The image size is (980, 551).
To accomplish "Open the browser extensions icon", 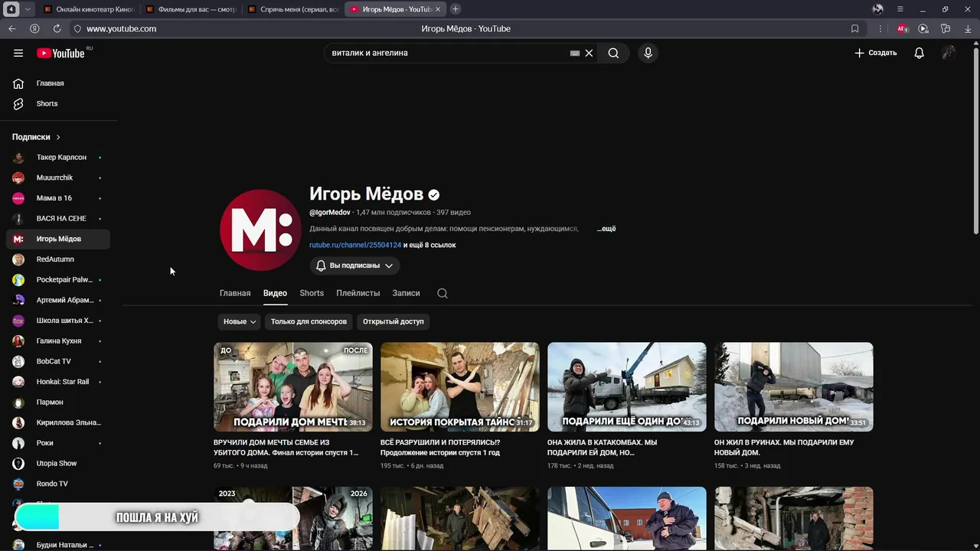I will click(x=946, y=28).
